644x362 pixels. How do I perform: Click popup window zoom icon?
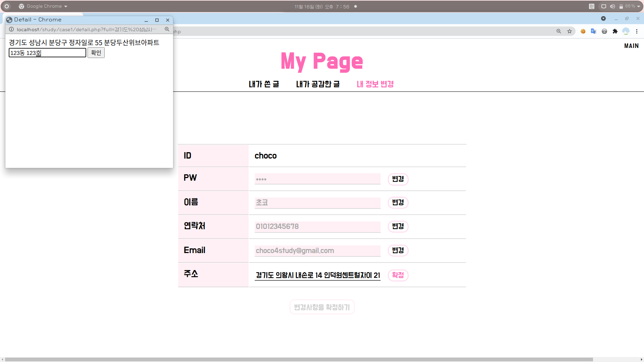point(167,29)
